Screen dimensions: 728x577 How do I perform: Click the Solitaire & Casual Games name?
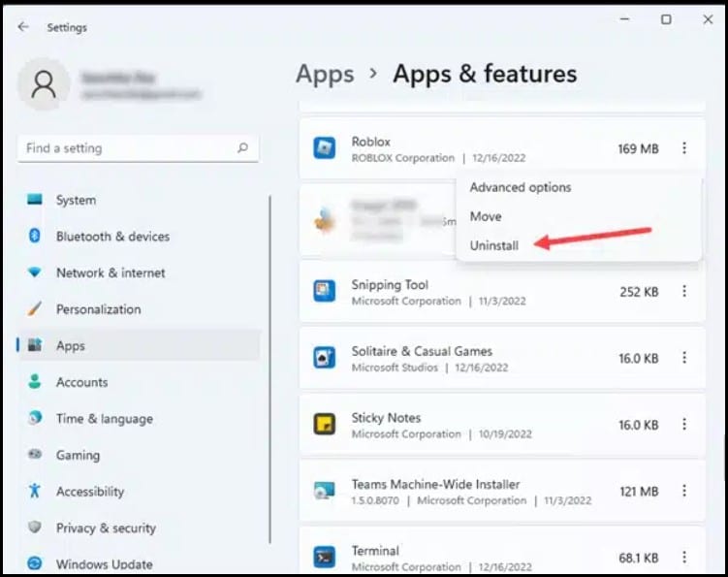(x=422, y=351)
